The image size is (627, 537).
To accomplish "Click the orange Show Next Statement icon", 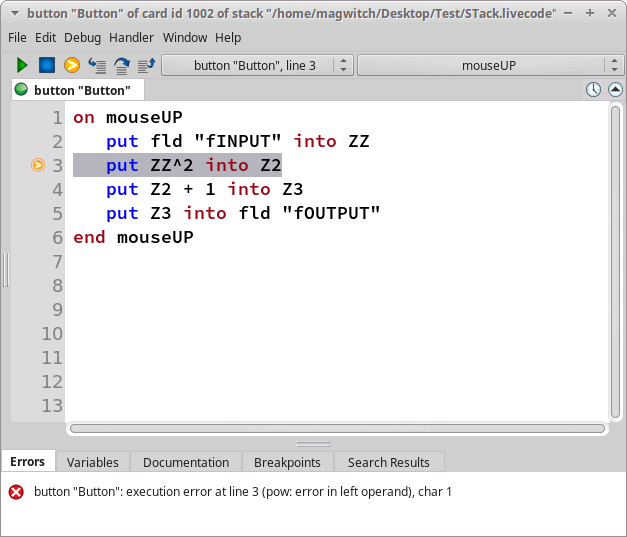I will (72, 65).
